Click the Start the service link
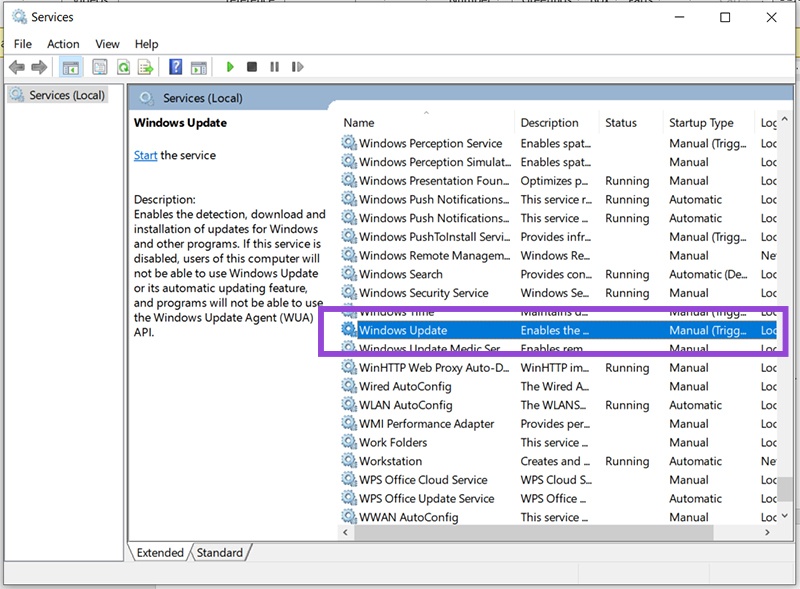The width and height of the screenshot is (800, 589). pos(145,155)
